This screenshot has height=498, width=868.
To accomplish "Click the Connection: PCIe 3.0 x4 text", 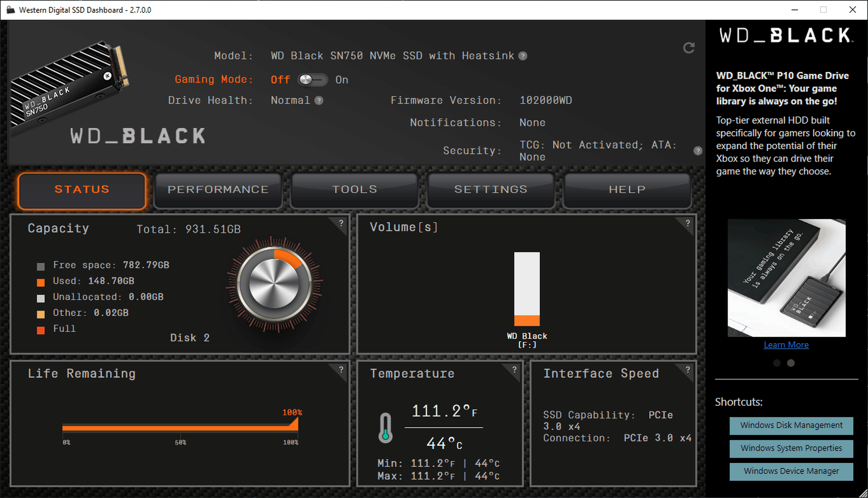I will (x=617, y=438).
